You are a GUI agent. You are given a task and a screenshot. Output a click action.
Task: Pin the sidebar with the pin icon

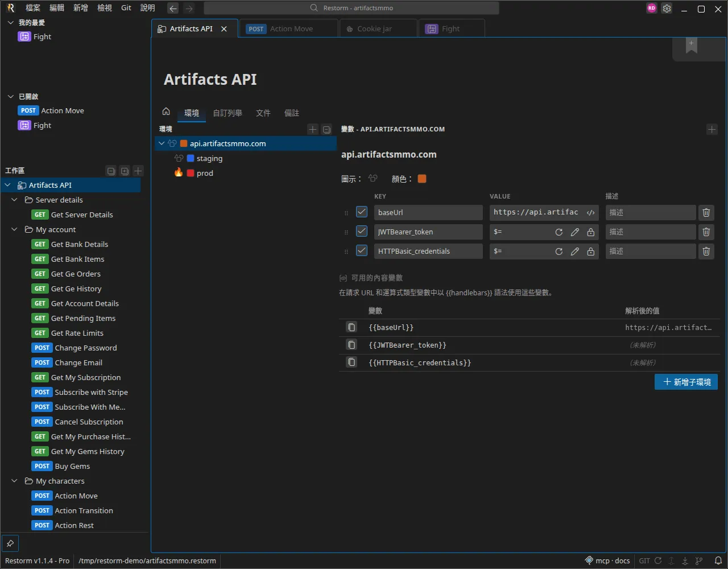(x=10, y=542)
